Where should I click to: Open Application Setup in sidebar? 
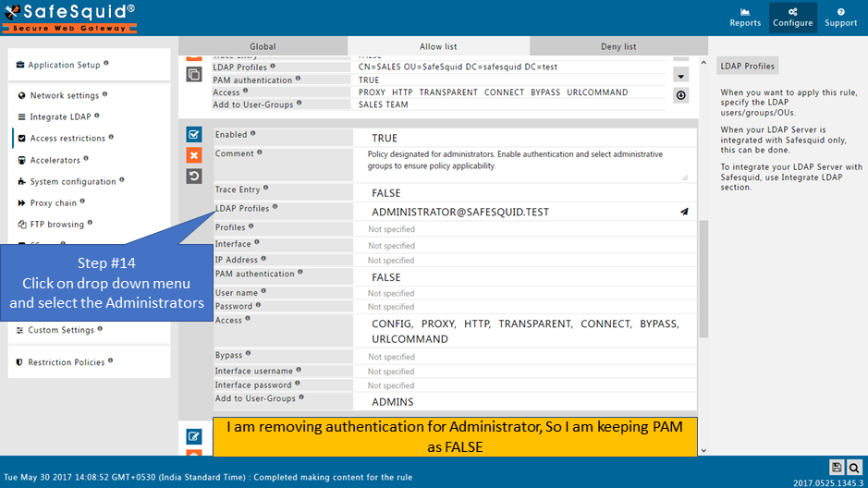pos(64,65)
